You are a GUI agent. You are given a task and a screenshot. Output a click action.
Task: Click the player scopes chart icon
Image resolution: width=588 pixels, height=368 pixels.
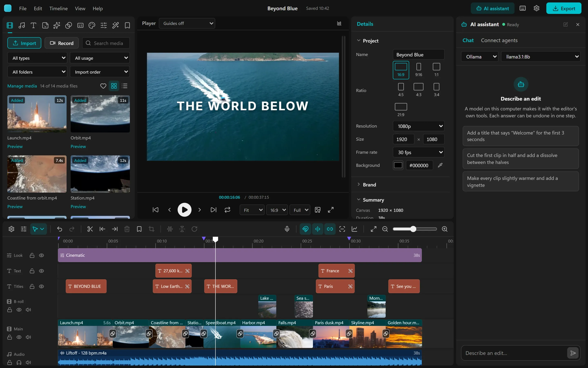(339, 23)
